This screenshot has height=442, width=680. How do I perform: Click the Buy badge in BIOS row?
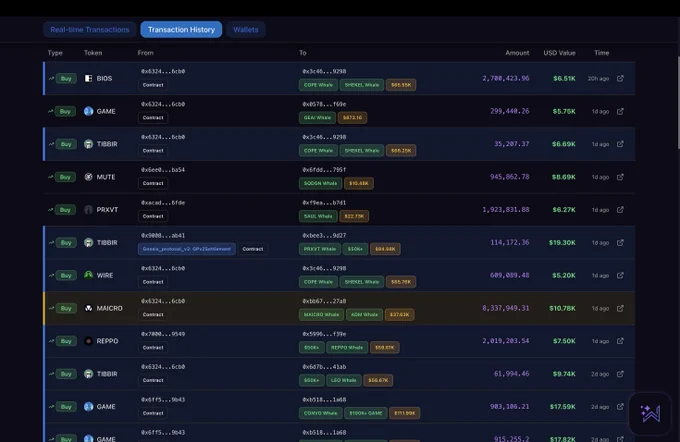pos(66,79)
